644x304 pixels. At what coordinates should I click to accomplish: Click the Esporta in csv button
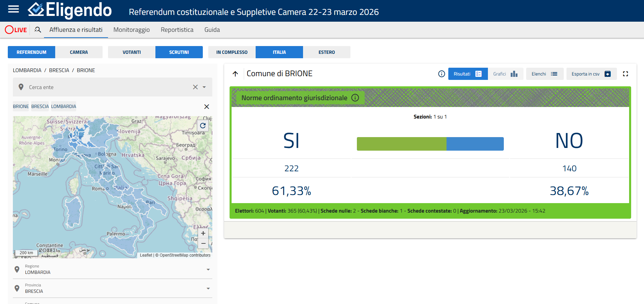coord(591,74)
